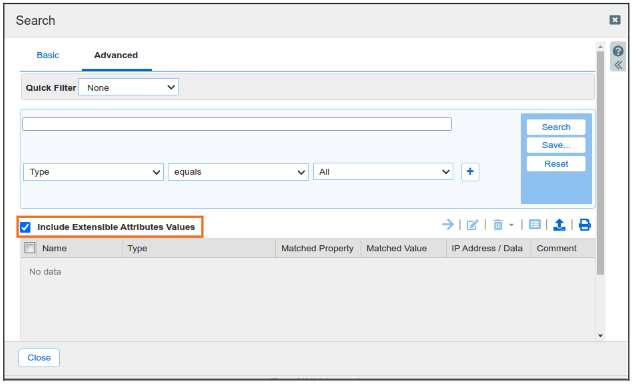The height and width of the screenshot is (385, 633).
Task: Click the go-to arrow icon in results toolbar
Action: click(448, 224)
